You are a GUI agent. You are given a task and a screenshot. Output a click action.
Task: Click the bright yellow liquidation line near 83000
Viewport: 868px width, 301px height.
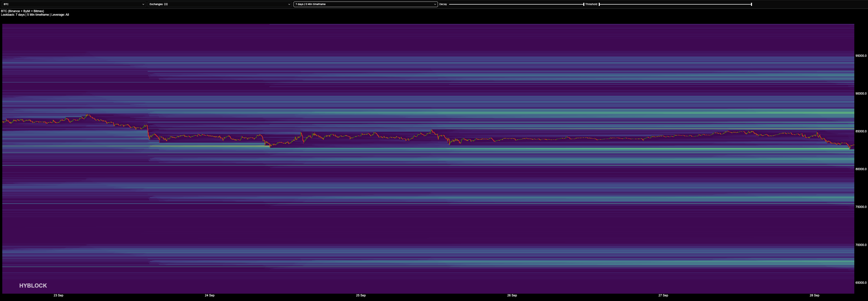209,146
